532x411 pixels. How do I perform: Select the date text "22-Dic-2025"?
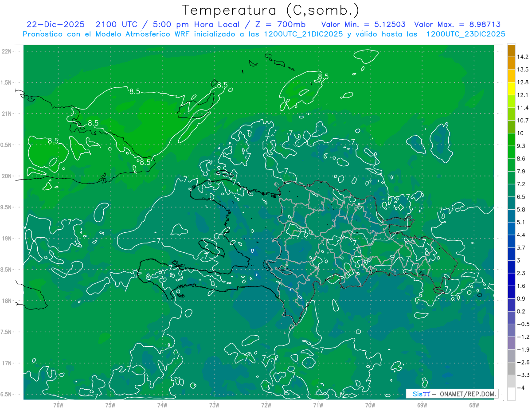point(57,24)
